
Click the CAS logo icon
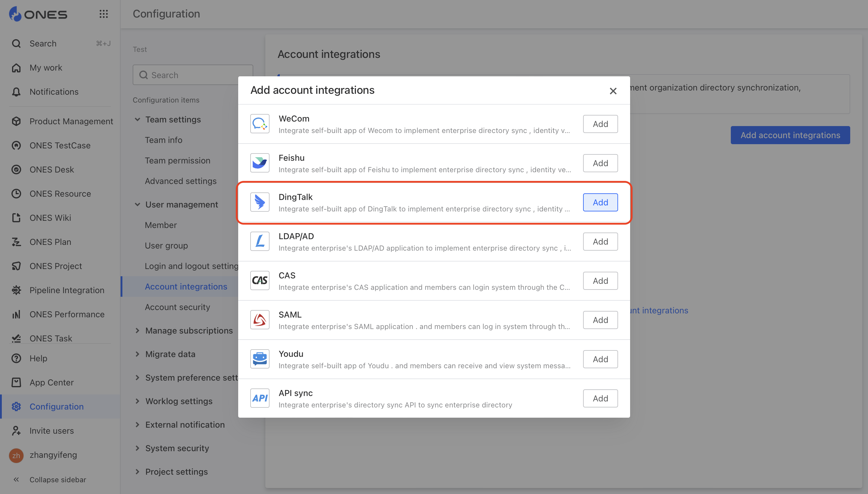point(260,280)
